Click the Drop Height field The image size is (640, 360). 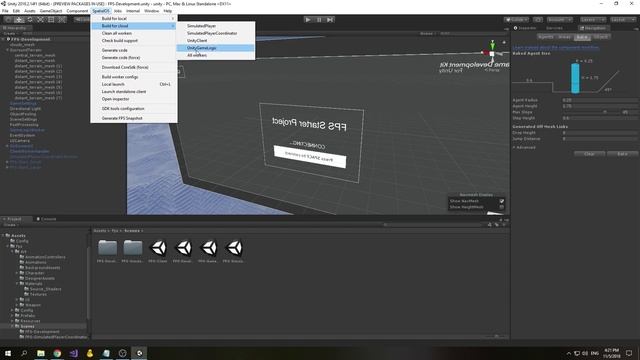(x=600, y=133)
